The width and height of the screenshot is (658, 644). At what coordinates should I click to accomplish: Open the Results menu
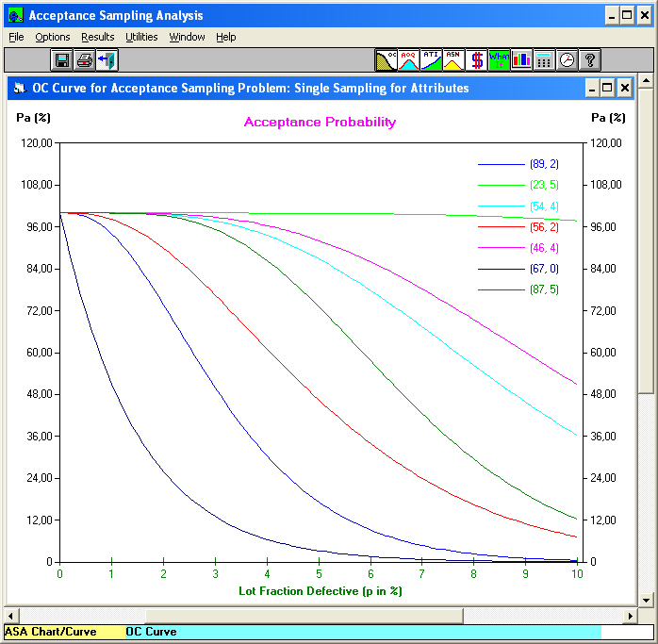pyautogui.click(x=97, y=37)
